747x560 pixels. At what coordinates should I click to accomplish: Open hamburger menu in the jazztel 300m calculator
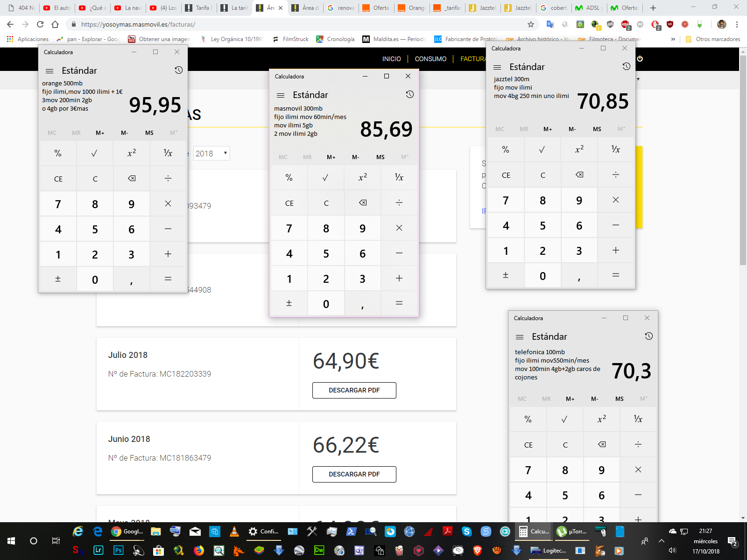[x=497, y=67]
